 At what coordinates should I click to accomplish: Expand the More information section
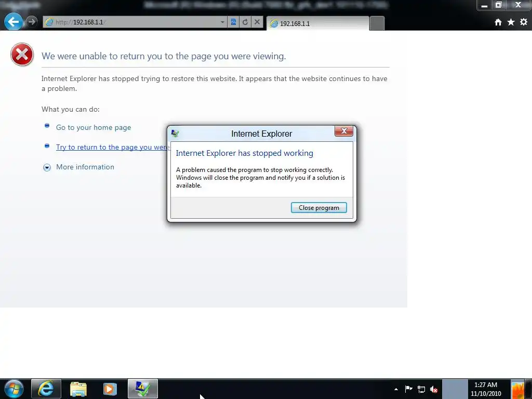pos(79,167)
